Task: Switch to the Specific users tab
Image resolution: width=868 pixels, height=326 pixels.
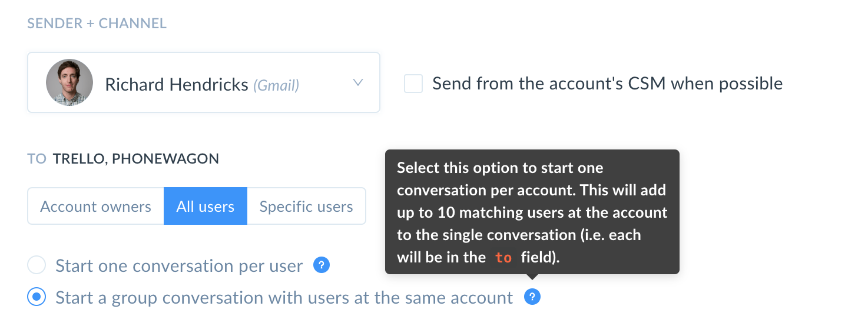Action: coord(306,207)
